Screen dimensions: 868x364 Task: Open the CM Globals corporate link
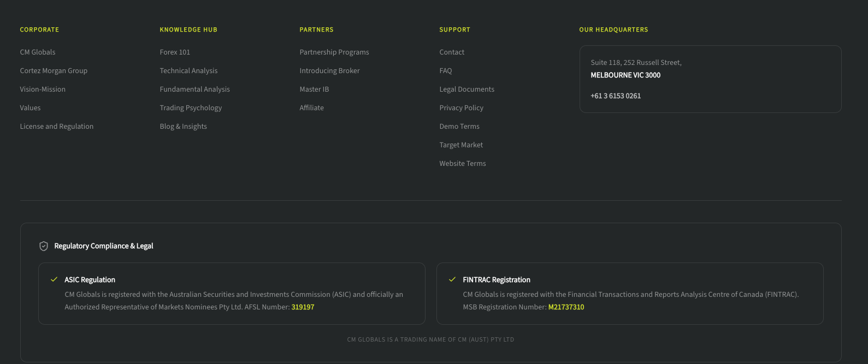coord(38,52)
